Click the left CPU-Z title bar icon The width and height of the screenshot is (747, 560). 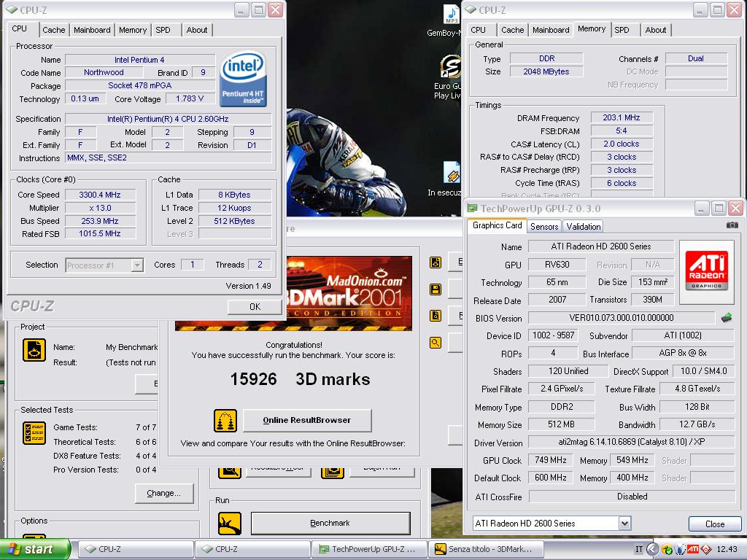(12, 9)
